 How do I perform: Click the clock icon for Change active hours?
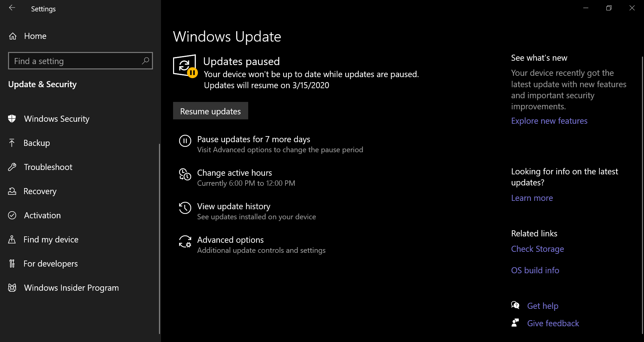[x=185, y=174]
